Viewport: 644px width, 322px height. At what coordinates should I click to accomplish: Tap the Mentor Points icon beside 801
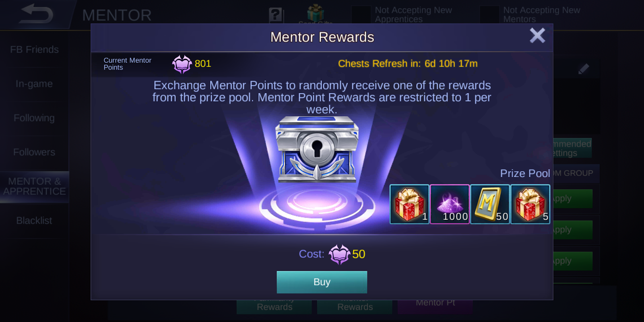[x=182, y=64]
